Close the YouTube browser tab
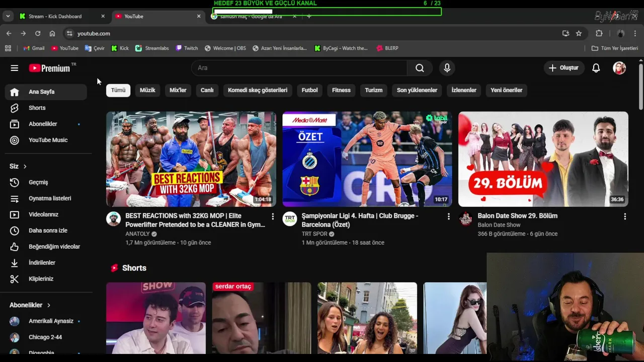 (199, 16)
